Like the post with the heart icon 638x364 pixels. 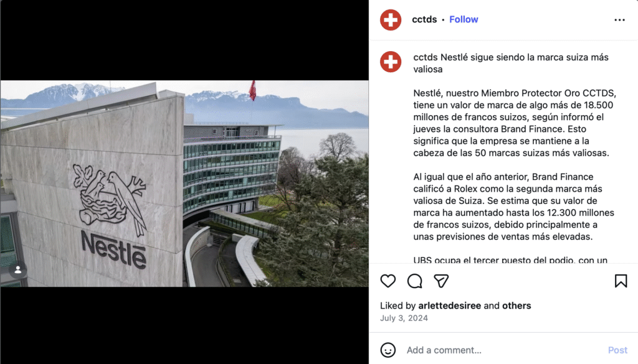388,281
